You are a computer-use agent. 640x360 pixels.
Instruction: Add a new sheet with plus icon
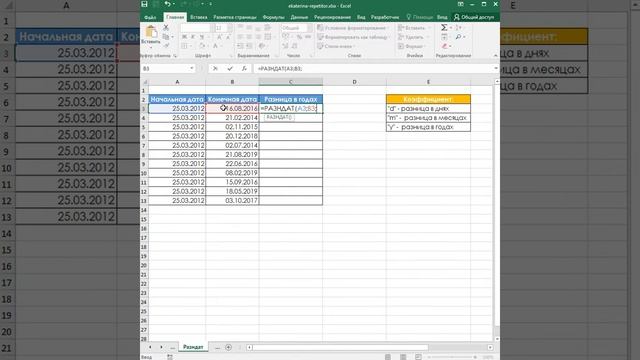pos(229,347)
